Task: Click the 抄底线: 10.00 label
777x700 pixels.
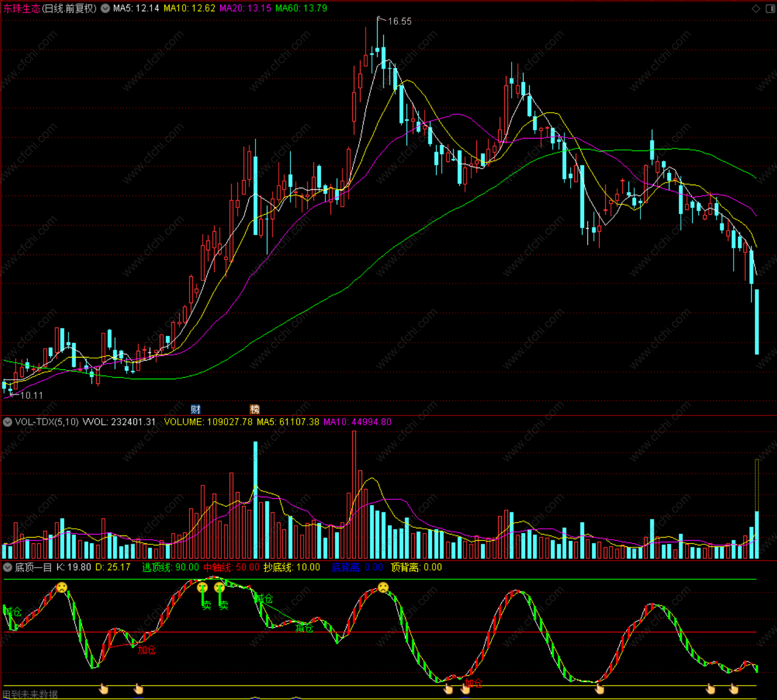Action: [292, 568]
